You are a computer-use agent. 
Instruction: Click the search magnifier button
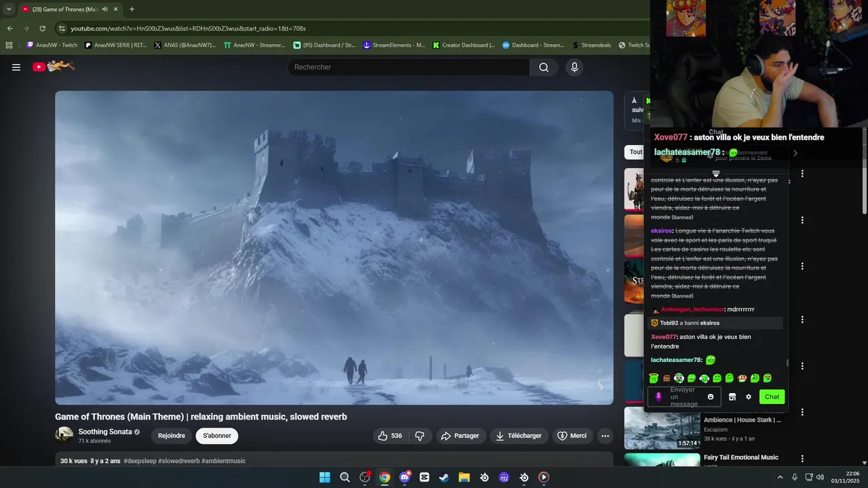[x=544, y=67]
